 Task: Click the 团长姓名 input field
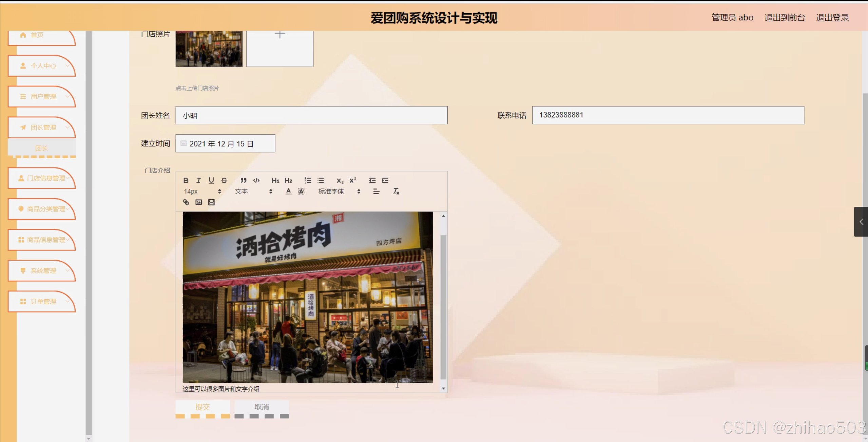pyautogui.click(x=311, y=115)
